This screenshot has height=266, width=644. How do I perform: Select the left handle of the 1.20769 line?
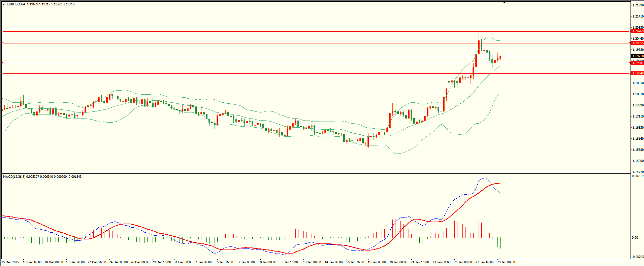[3, 31]
